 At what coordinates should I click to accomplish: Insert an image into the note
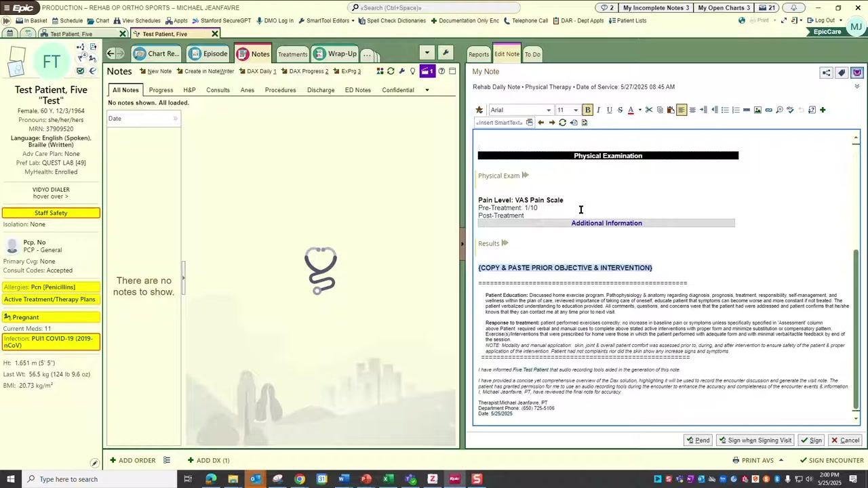[757, 110]
